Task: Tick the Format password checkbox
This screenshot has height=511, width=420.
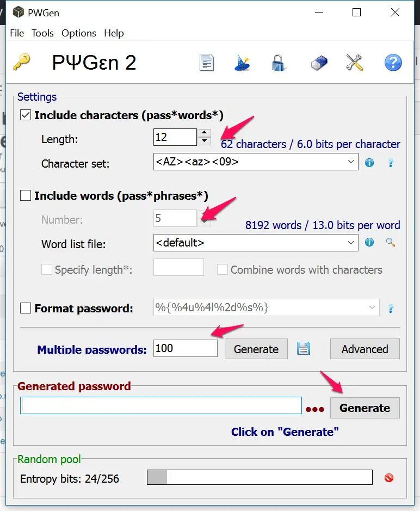Action: [x=25, y=309]
